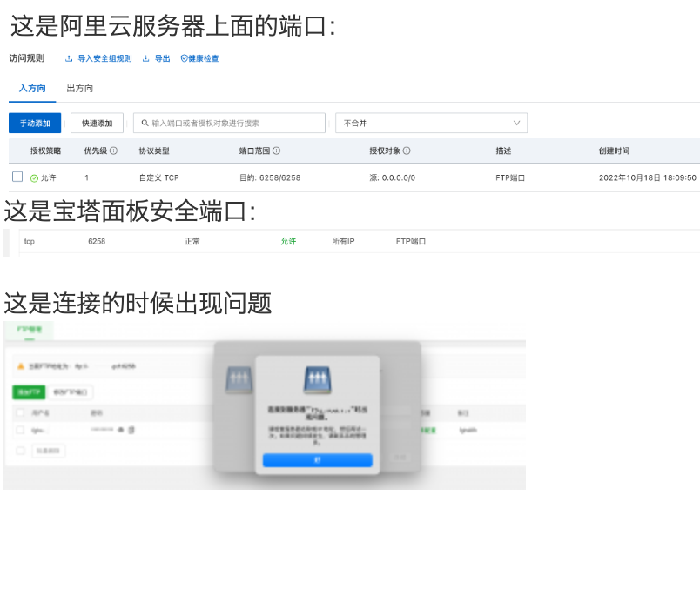Image resolution: width=700 pixels, height=609 pixels.
Task: Click FTP端口 remark in Baota row
Action: 411,241
